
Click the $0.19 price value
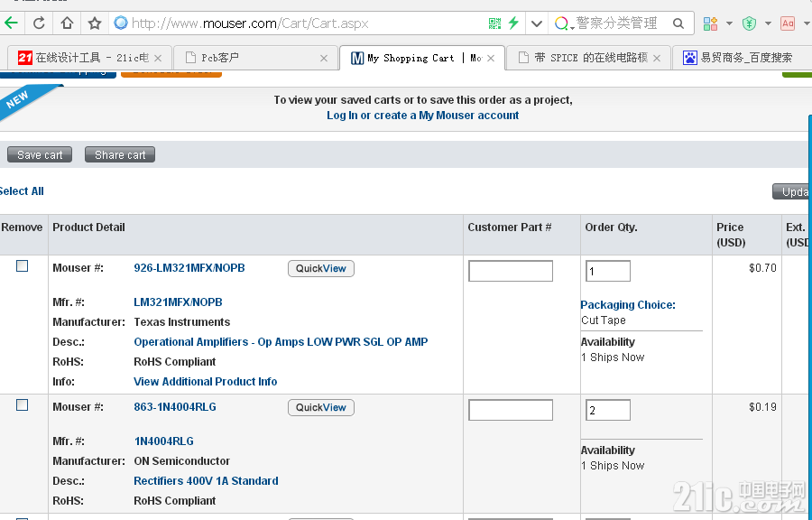click(762, 407)
